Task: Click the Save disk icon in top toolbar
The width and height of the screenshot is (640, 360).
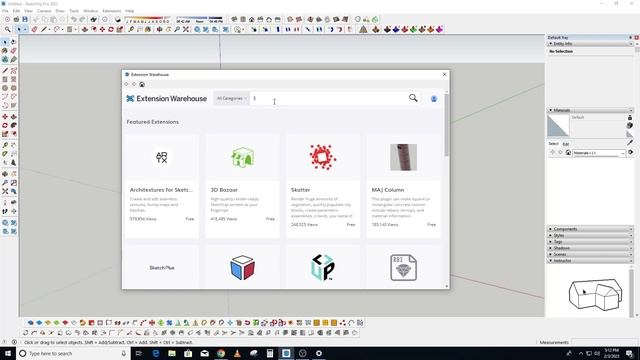Action: point(25,19)
